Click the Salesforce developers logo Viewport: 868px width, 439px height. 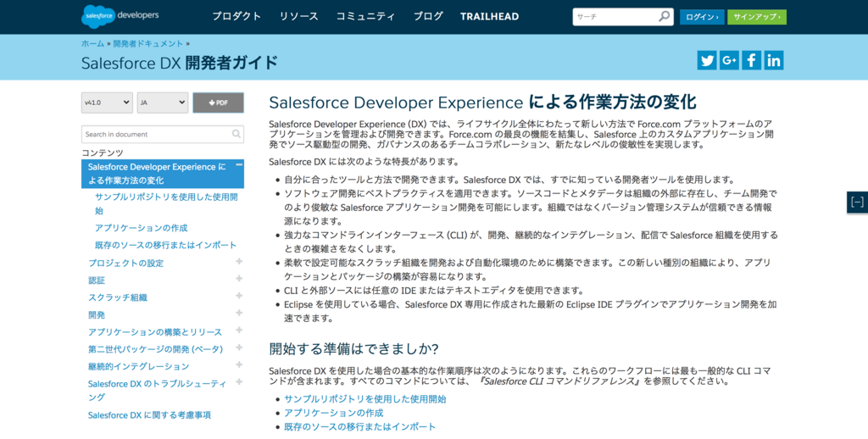[120, 16]
